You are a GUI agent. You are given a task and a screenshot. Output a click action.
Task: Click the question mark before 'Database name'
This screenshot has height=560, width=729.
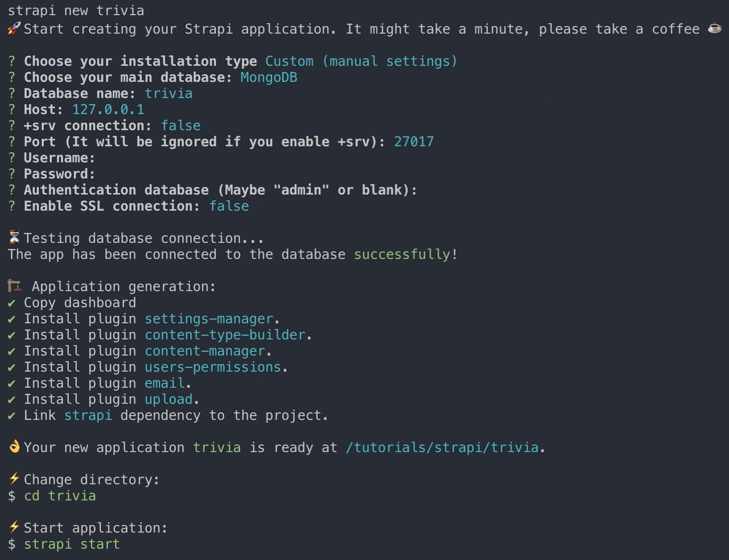pyautogui.click(x=12, y=93)
